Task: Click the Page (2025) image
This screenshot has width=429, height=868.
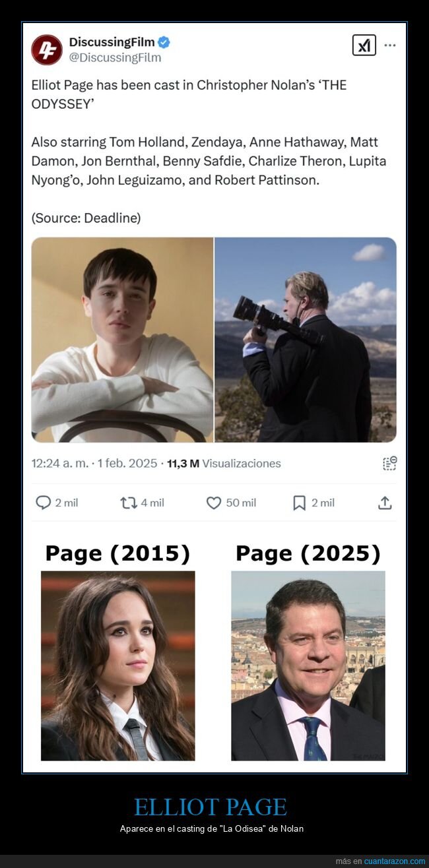Action: [x=308, y=666]
